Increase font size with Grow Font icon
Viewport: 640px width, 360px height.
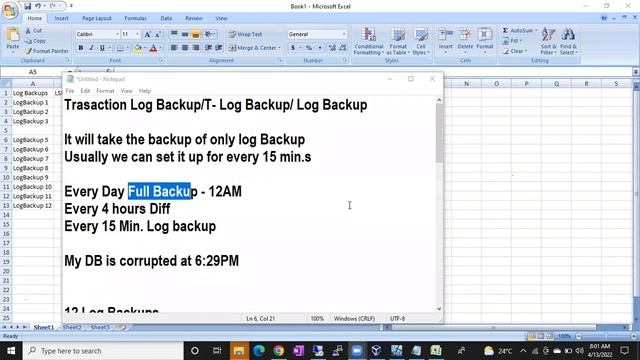[x=148, y=34]
